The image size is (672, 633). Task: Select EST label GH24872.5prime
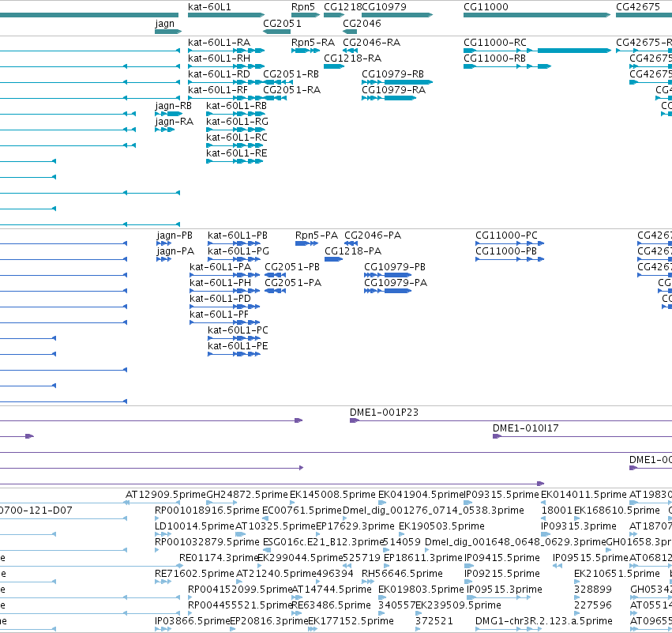coord(247,495)
